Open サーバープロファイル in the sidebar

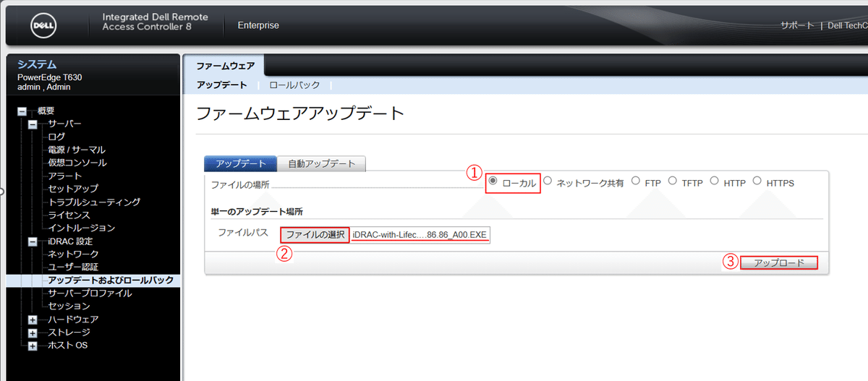click(x=90, y=294)
